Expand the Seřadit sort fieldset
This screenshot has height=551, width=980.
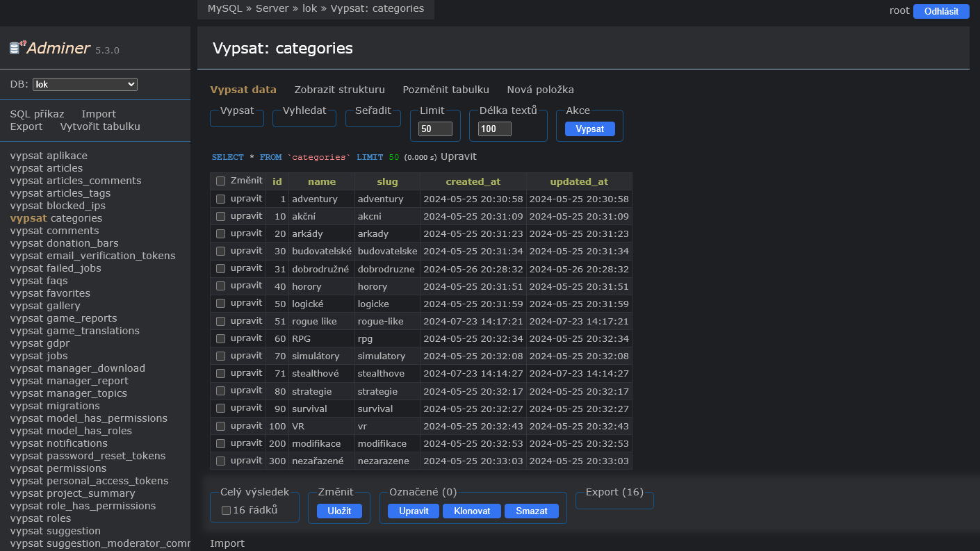373,110
